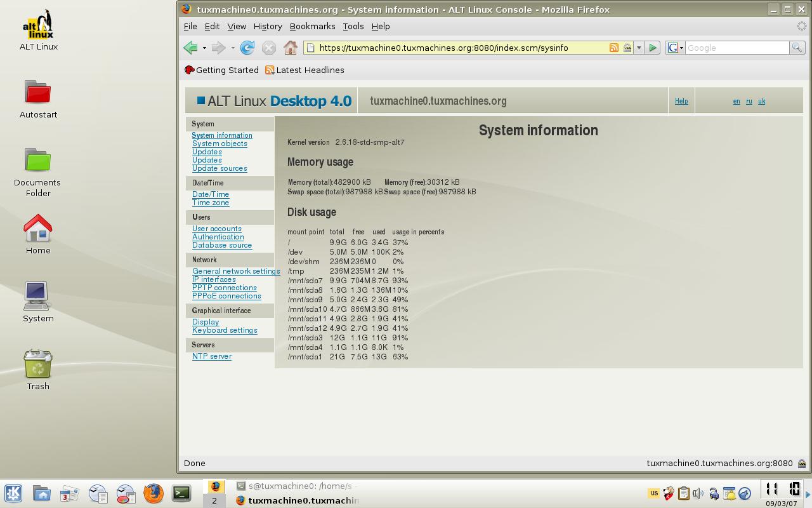Open the Bookmarks menu
Image resolution: width=812 pixels, height=508 pixels.
tap(312, 26)
